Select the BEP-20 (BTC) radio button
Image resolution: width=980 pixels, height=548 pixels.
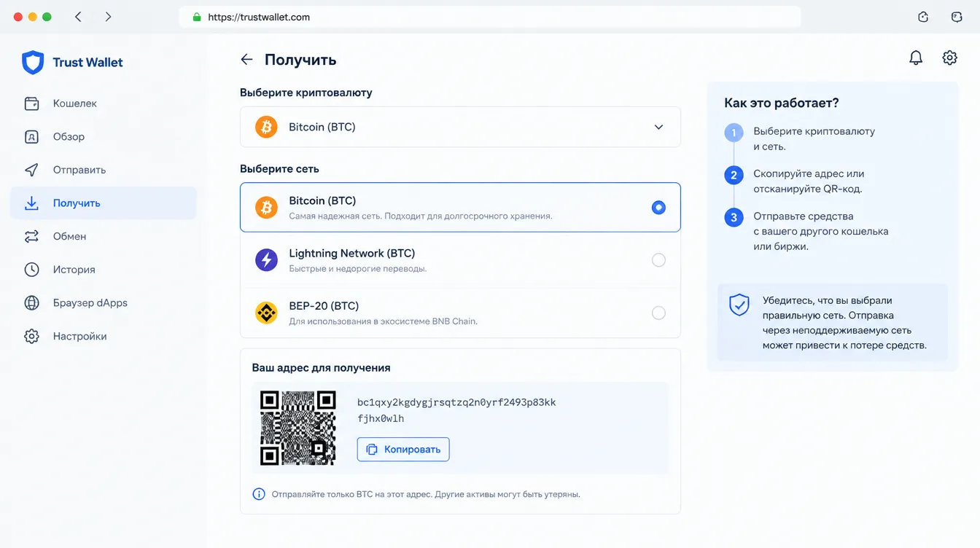point(658,313)
